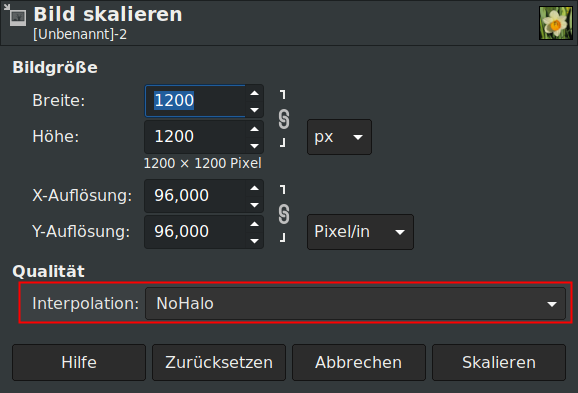
Task: Cancel with the Abbrechen button
Action: pyautogui.click(x=359, y=362)
